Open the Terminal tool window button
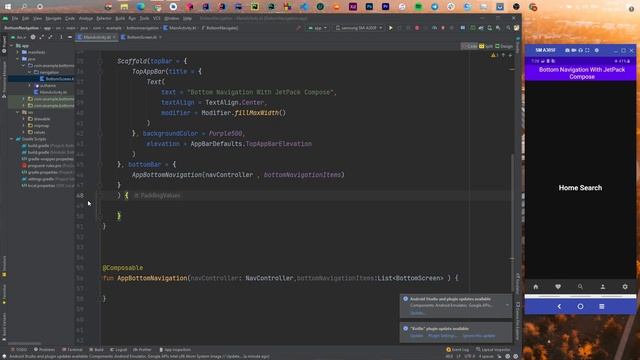The image size is (640, 360). point(73,350)
